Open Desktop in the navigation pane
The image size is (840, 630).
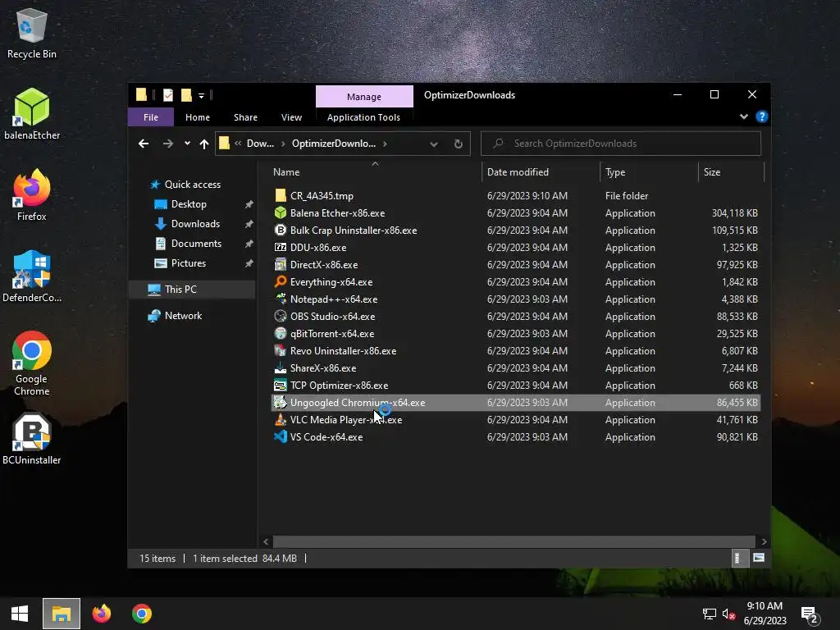(x=189, y=204)
